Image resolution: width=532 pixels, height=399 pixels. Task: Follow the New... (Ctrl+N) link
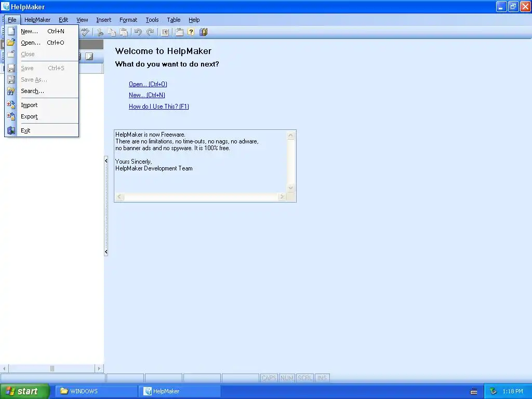147,95
